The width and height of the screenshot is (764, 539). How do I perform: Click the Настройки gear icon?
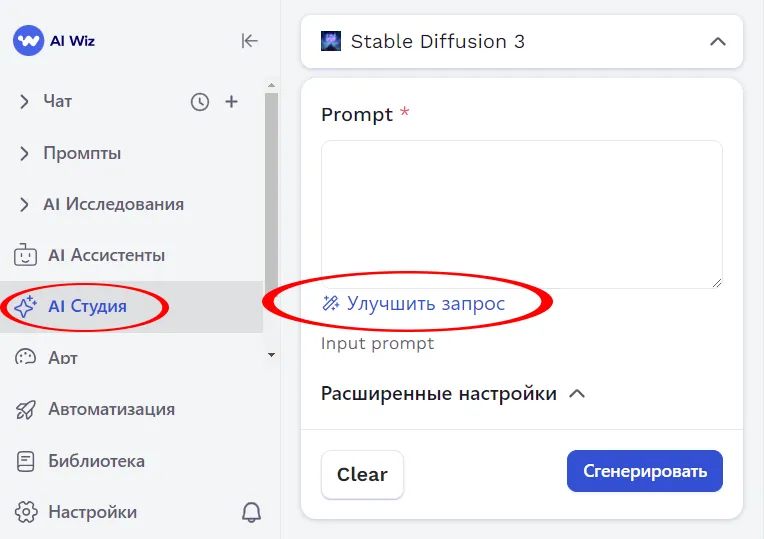(25, 513)
